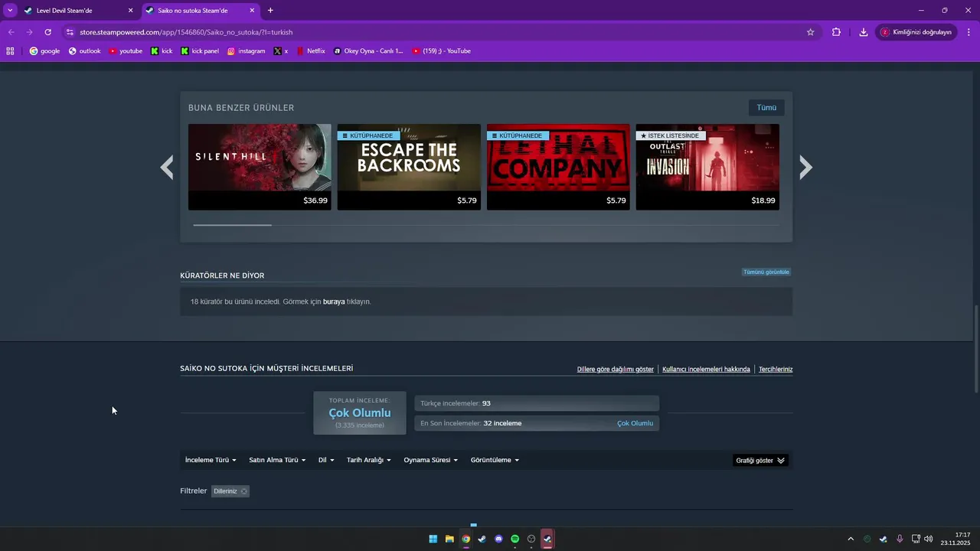Viewport: 980px width, 551px height.
Task: Click the Çok Olumlu overall review summary
Action: click(x=360, y=413)
